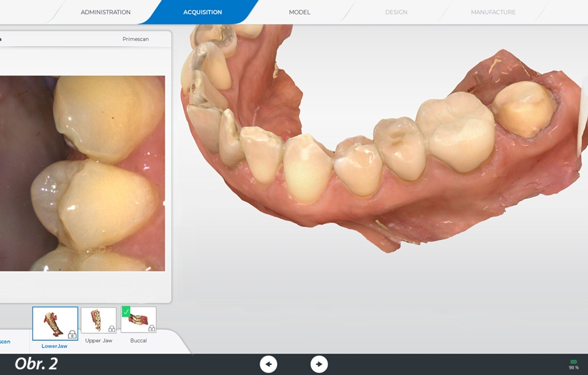Toggle the lock icon on Buccal thumbnail
This screenshot has height=375, width=588.
click(x=151, y=329)
